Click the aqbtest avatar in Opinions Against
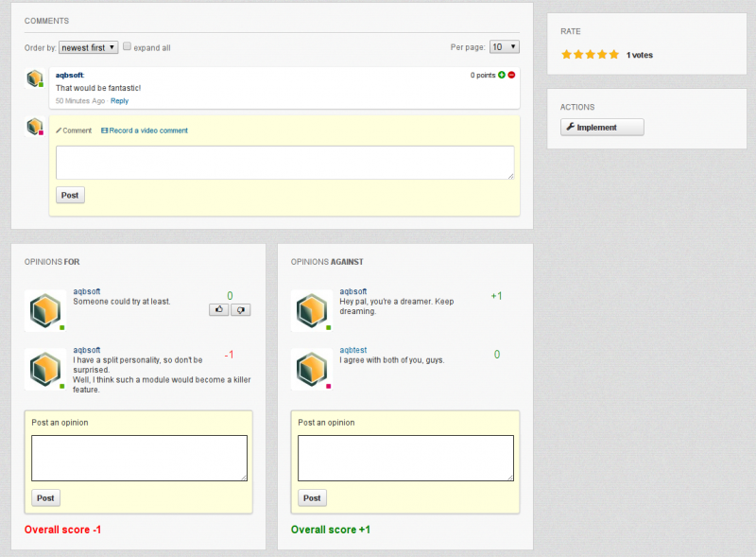Image resolution: width=756 pixels, height=557 pixels. point(311,369)
